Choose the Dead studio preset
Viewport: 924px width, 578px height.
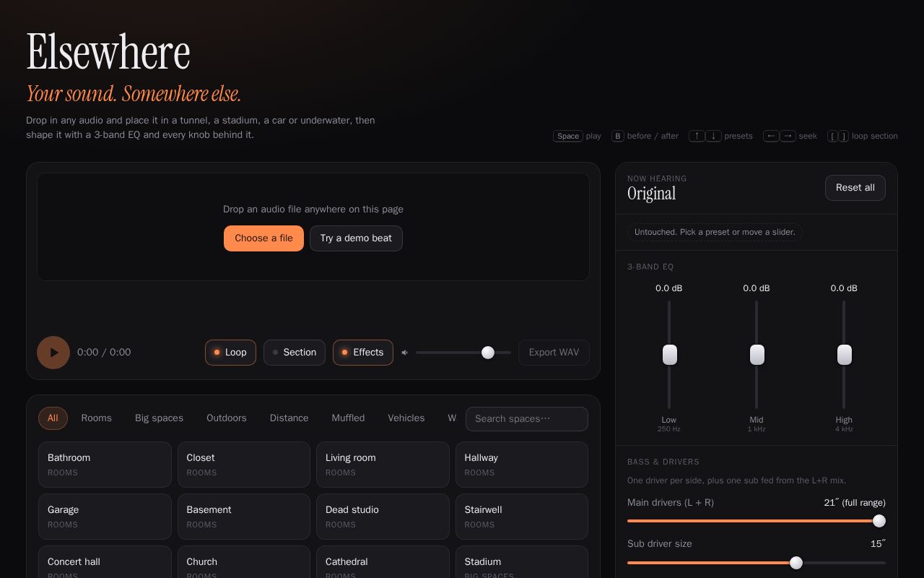tap(383, 517)
